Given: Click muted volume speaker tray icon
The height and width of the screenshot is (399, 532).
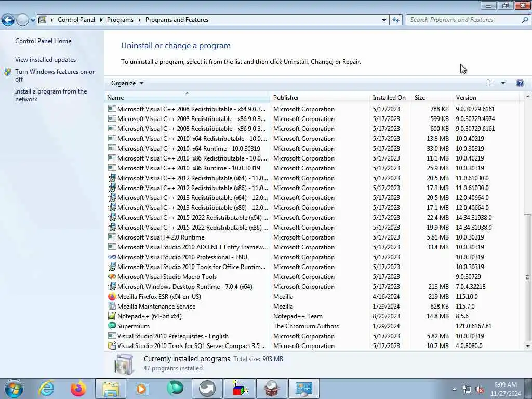Looking at the screenshot, I should coord(480,390).
